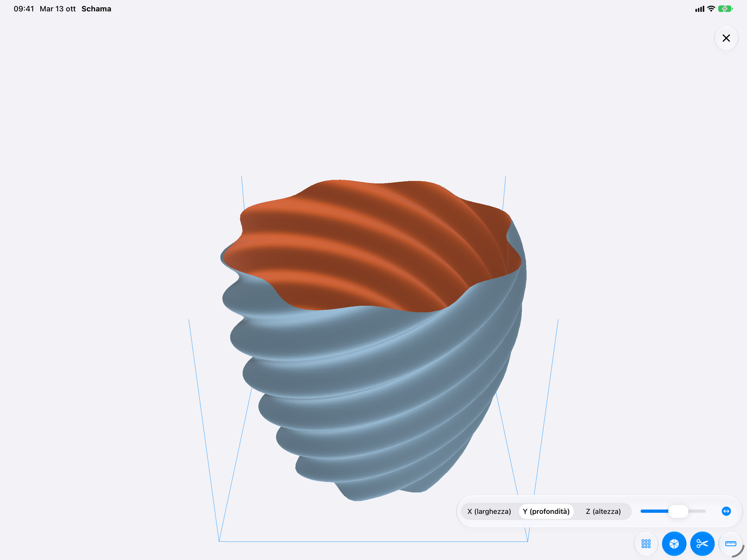Toggle the grid dots view button

pos(646,544)
